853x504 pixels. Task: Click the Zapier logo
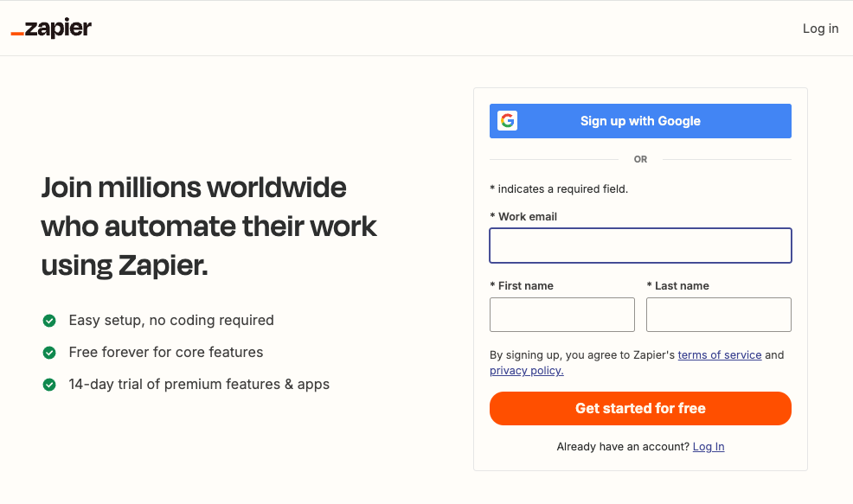(51, 29)
